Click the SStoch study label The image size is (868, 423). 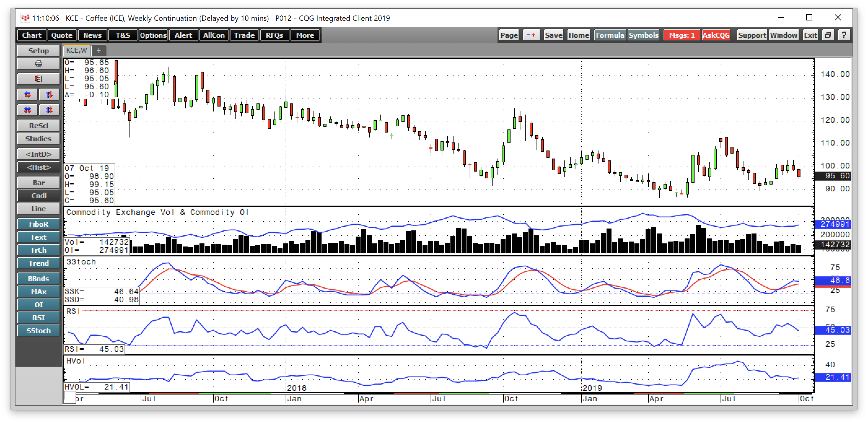(x=81, y=262)
